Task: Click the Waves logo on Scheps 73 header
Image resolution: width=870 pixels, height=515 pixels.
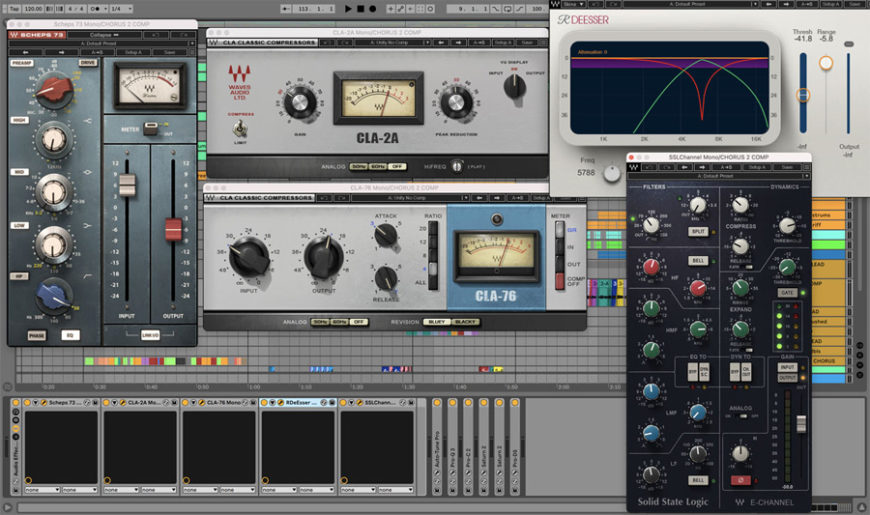Action: pyautogui.click(x=14, y=35)
